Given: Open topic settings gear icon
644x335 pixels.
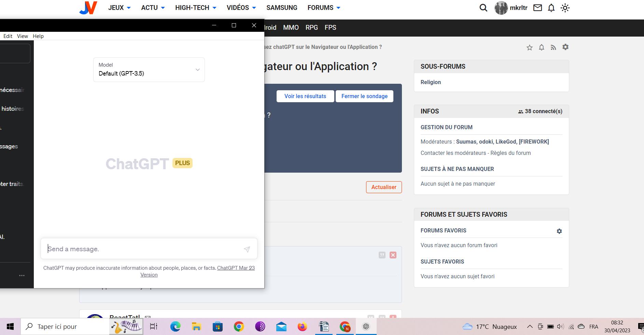Looking at the screenshot, I should pyautogui.click(x=565, y=47).
